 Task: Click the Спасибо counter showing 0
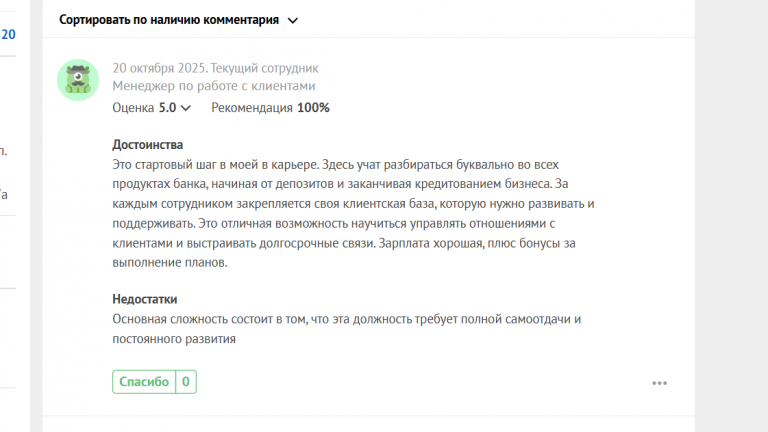point(186,381)
